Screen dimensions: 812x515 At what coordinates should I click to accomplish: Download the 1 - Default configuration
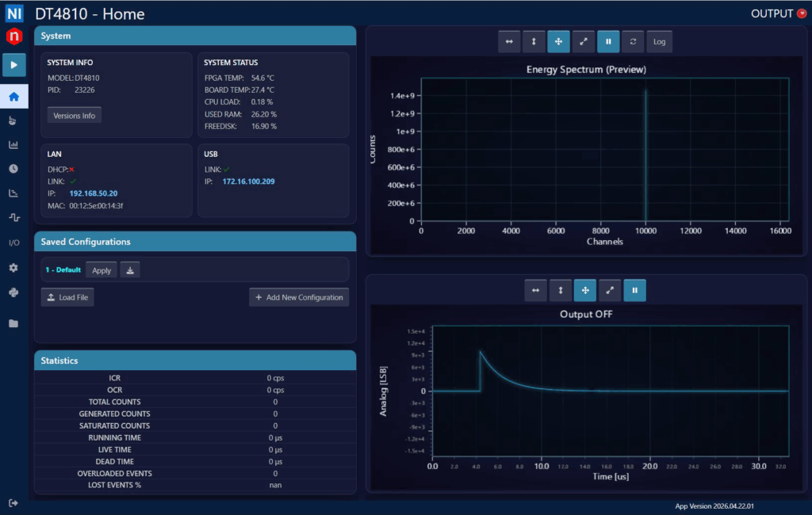pyautogui.click(x=130, y=270)
